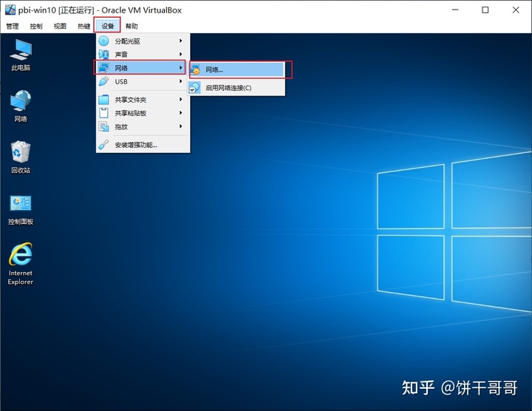Close the VirtualBox window
The image size is (532, 411).
tap(516, 10)
